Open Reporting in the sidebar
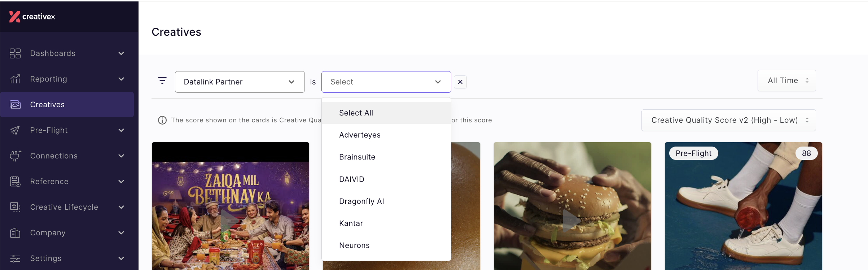Screen dimensions: 868x270 coord(67,79)
